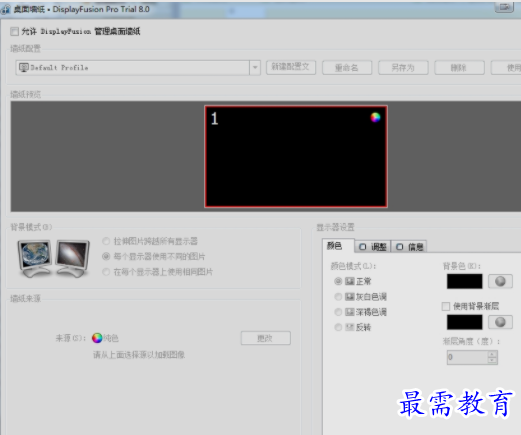Viewport: 521px width, 435px height.
Task: Click the monitor icon in profile dropdown
Action: (x=24, y=68)
